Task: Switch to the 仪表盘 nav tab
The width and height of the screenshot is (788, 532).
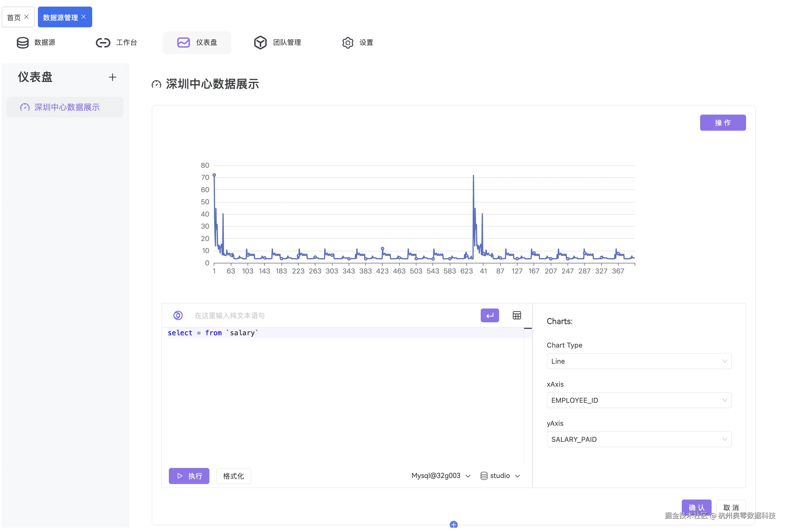Action: pos(197,43)
